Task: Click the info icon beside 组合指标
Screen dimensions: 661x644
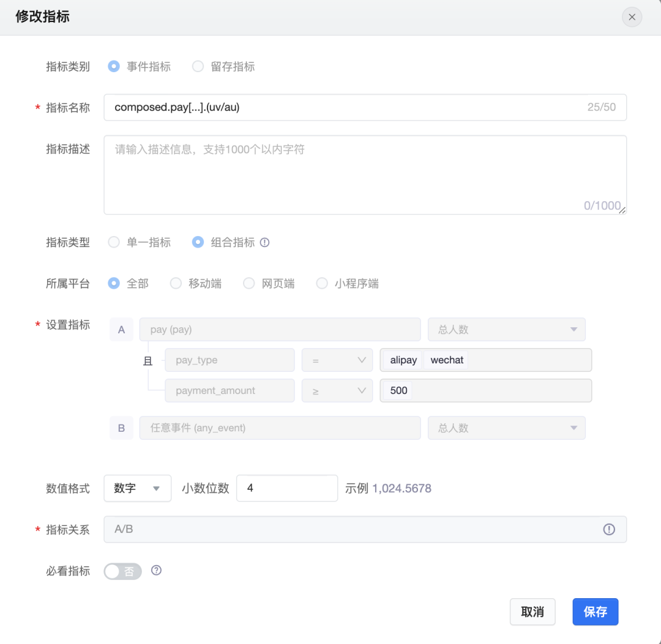Action: click(265, 243)
